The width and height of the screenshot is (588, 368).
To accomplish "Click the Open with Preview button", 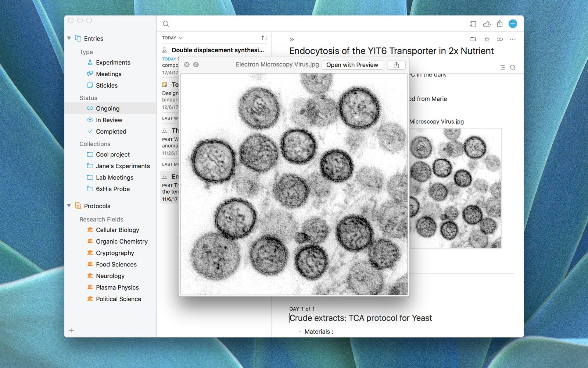I will [352, 65].
